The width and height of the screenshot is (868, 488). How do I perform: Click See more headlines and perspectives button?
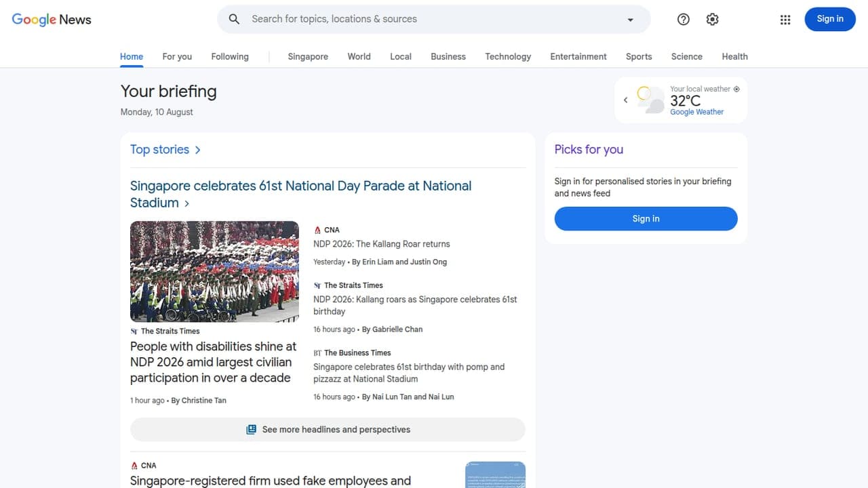pyautogui.click(x=328, y=430)
